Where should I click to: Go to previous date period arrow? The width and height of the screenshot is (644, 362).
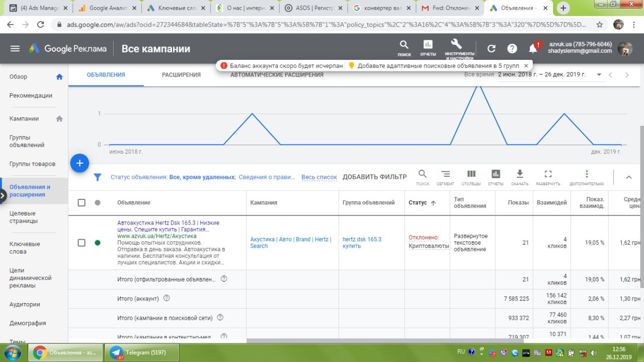(x=610, y=75)
